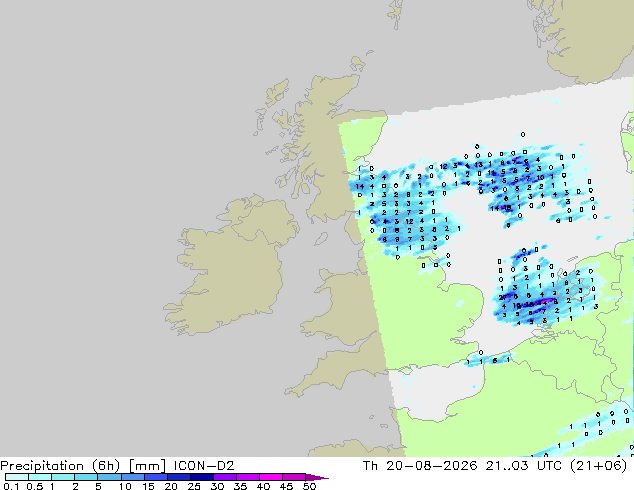Click the '30' legend tick label

[x=217, y=486]
